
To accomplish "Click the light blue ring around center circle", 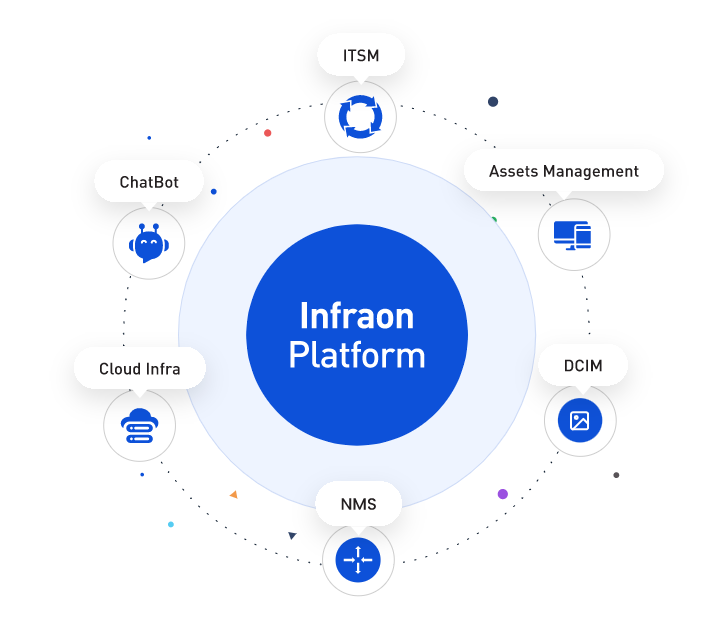I will coord(214,334).
